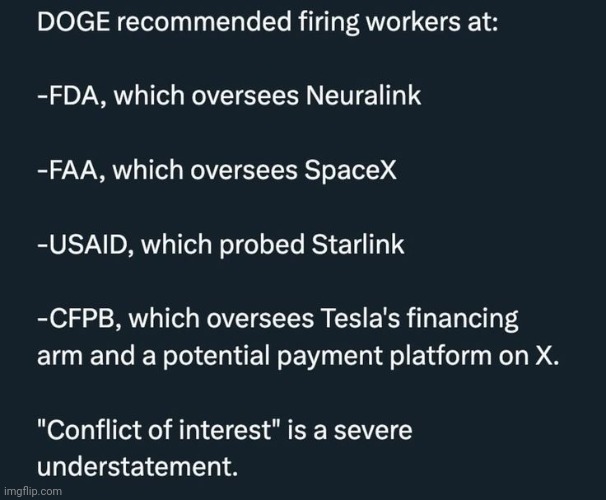Select the word Neuralink
This screenshot has height=500, width=606.
[x=363, y=95]
